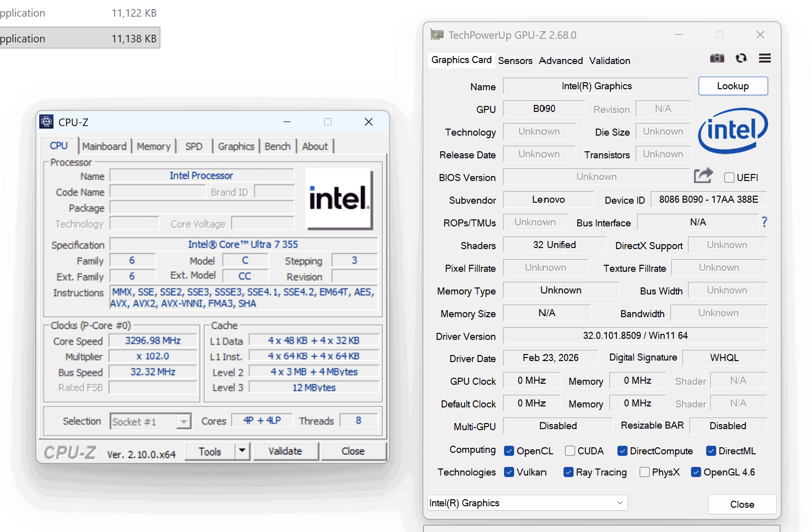The width and height of the screenshot is (812, 532).
Task: Click the GPU Name field 'Intel(R) Graphics'
Action: pos(596,86)
